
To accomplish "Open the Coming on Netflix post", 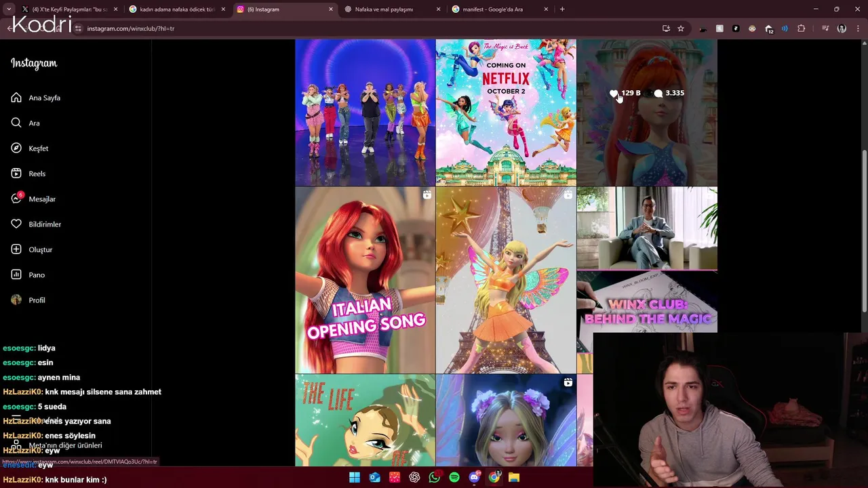I will pos(506,112).
